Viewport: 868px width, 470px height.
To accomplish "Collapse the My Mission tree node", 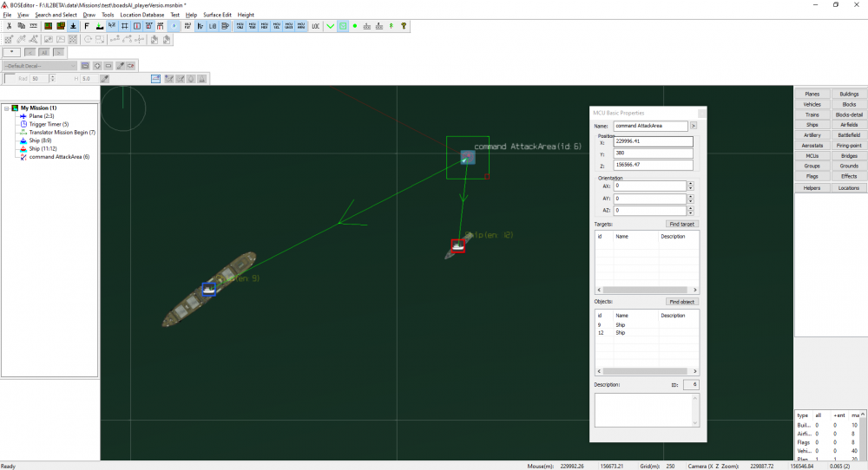I will point(7,108).
